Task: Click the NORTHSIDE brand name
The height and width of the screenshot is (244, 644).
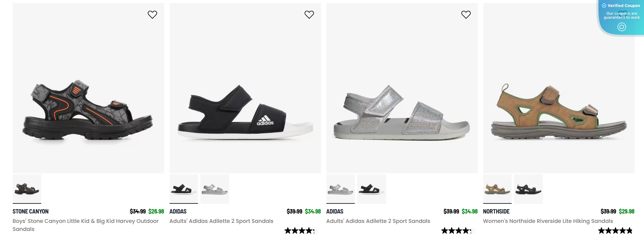Action: tap(496, 211)
